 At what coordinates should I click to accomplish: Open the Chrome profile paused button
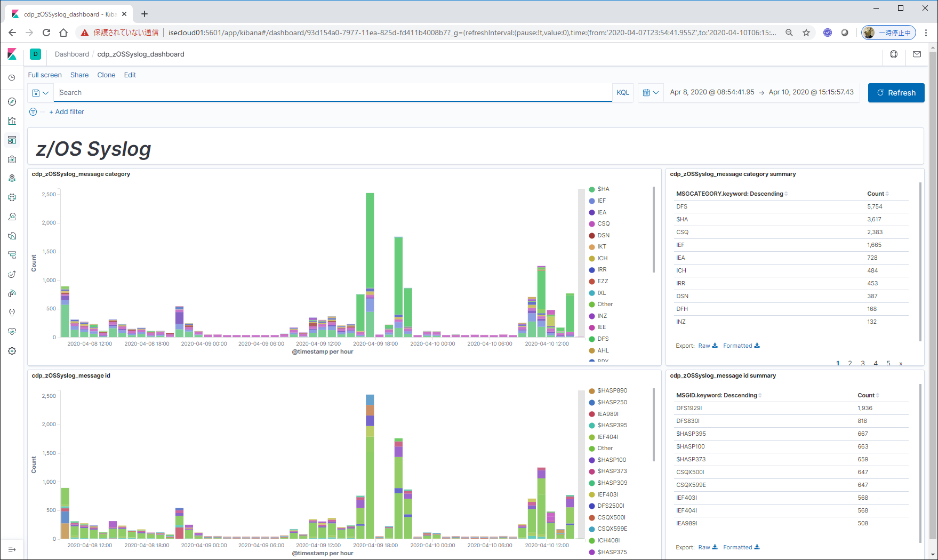pyautogui.click(x=889, y=33)
